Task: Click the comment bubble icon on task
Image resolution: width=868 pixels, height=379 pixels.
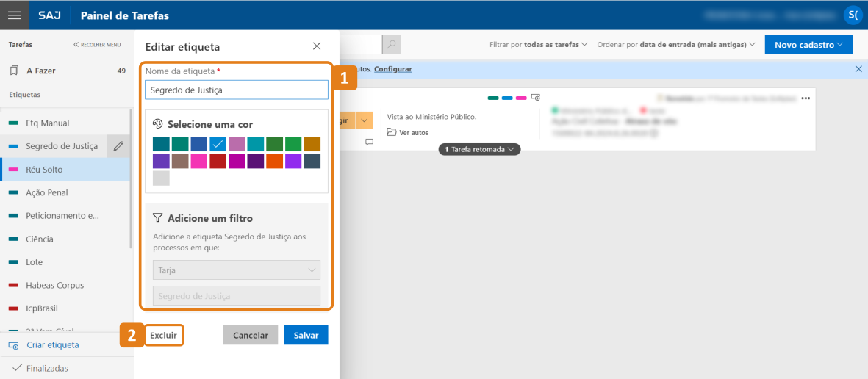Action: click(x=370, y=142)
